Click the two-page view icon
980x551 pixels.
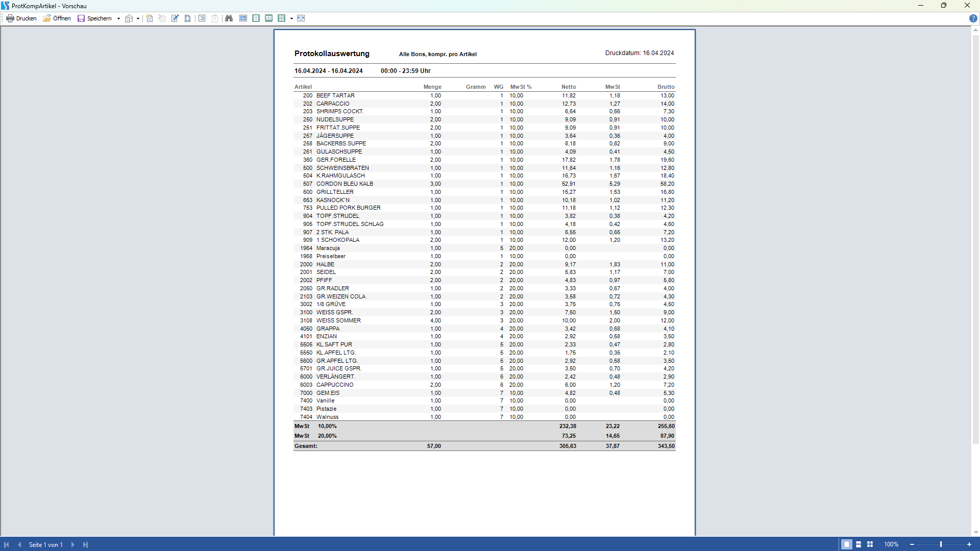click(x=269, y=18)
